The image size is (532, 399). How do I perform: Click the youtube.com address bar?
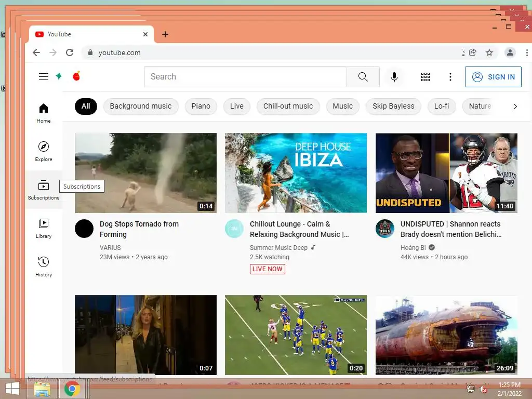pos(271,52)
